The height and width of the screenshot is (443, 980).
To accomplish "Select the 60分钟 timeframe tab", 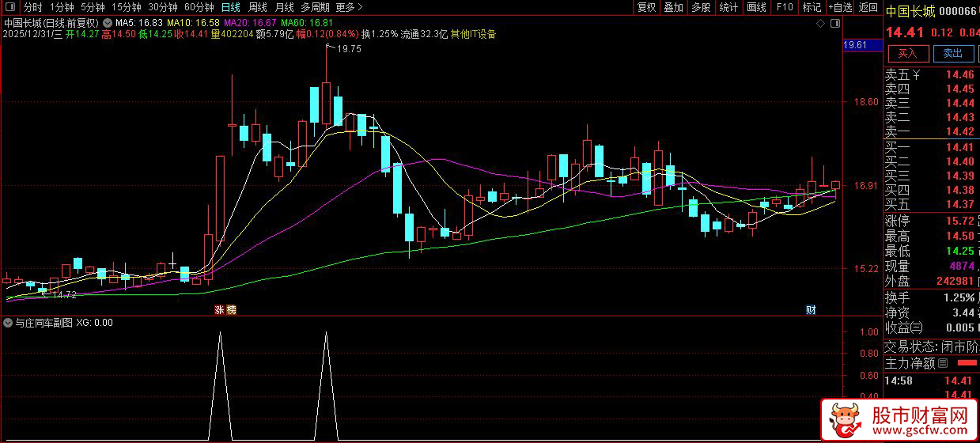I will 199,7.
